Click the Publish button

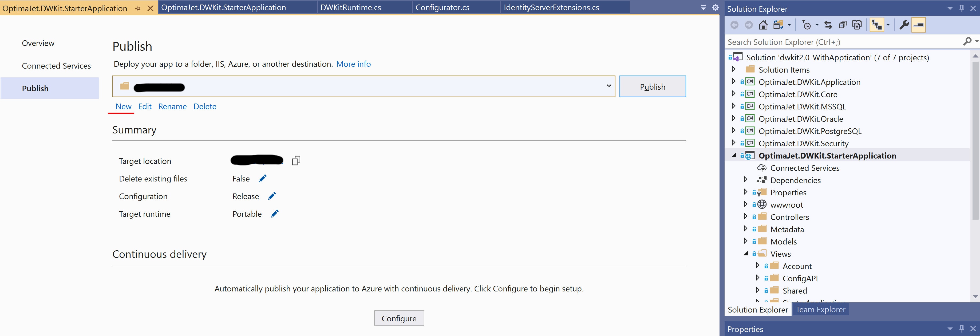tap(652, 86)
